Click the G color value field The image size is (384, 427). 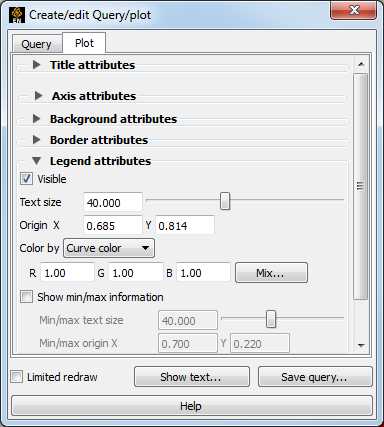[136, 273]
